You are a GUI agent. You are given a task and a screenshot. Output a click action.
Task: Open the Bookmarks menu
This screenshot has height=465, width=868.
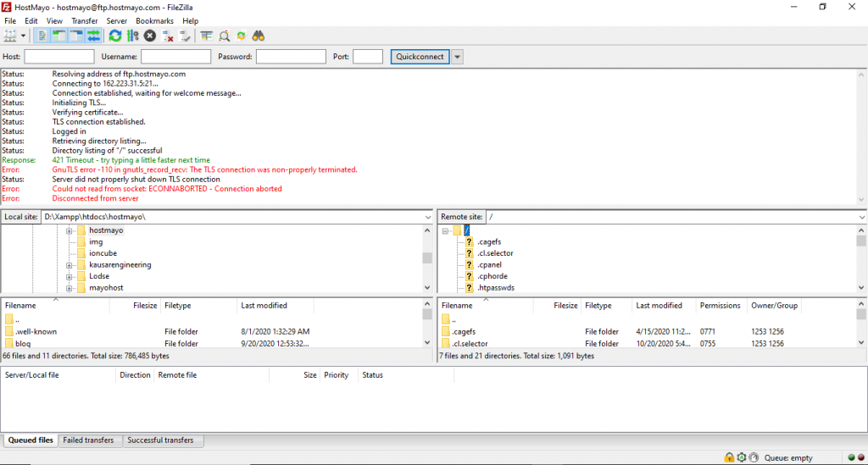154,21
